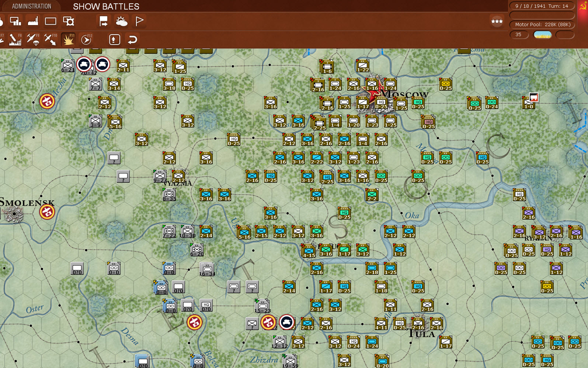588x368 pixels.
Task: Select the Soviet 2-22 blue counter
Action: coord(317,158)
